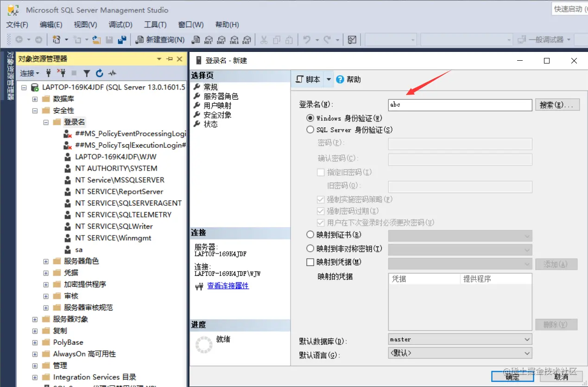
Task: Click the 确定 button
Action: tap(513, 377)
